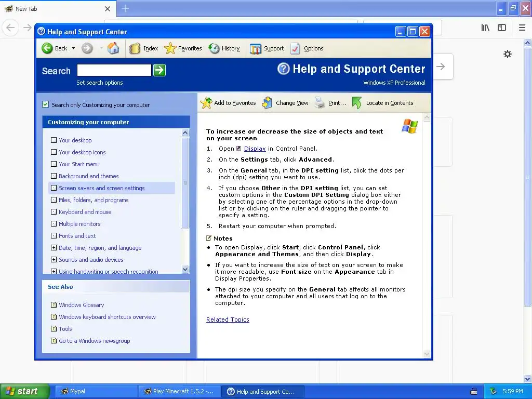This screenshot has width=532, height=399.
Task: Click the Search text field
Action: (114, 70)
